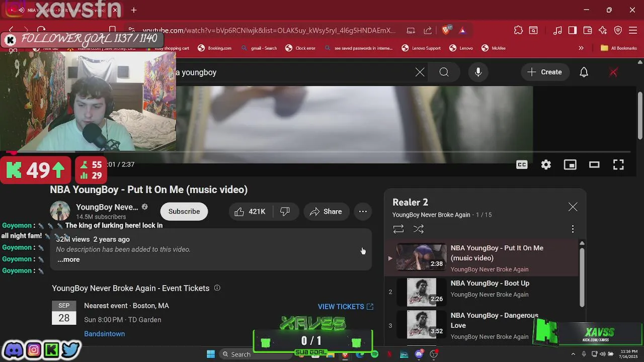Viewport: 644px width, 362px height.
Task: Open the Booking.com bookmark
Action: pyautogui.click(x=215, y=48)
